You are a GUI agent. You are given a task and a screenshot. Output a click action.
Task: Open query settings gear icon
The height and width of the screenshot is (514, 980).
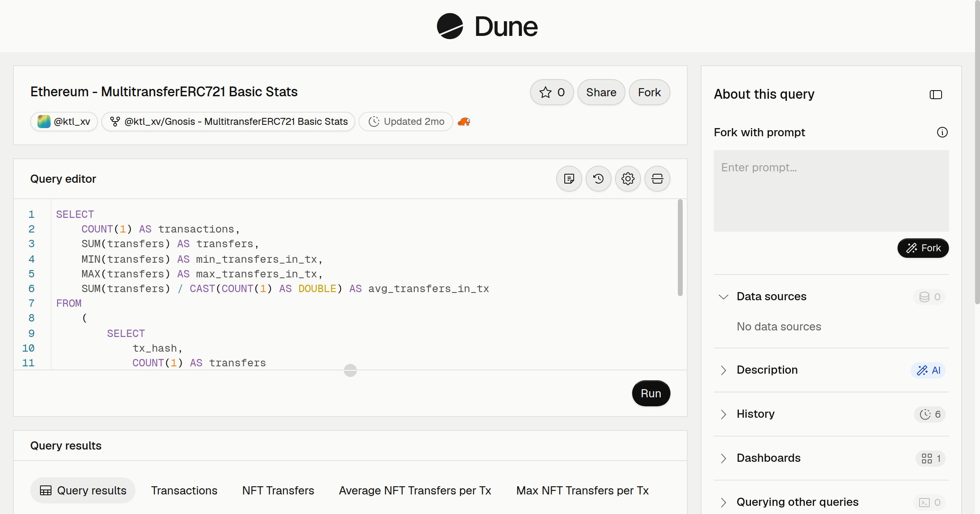(x=628, y=179)
